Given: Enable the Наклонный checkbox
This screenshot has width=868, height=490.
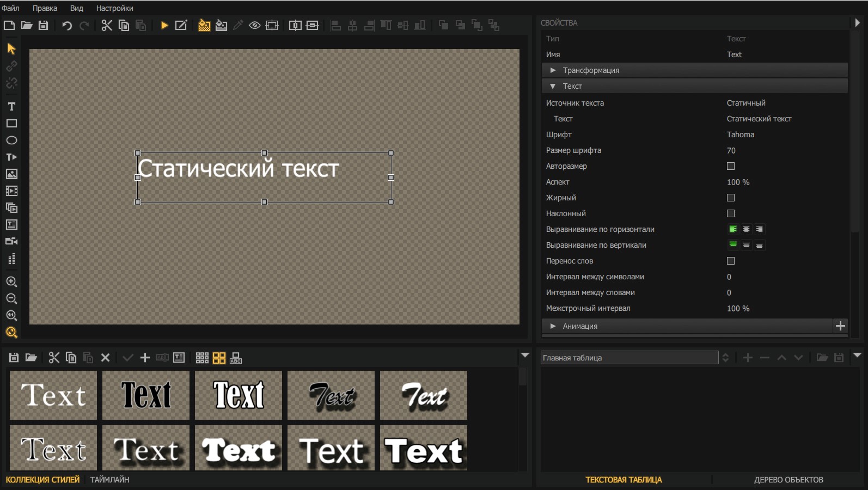Looking at the screenshot, I should 731,213.
